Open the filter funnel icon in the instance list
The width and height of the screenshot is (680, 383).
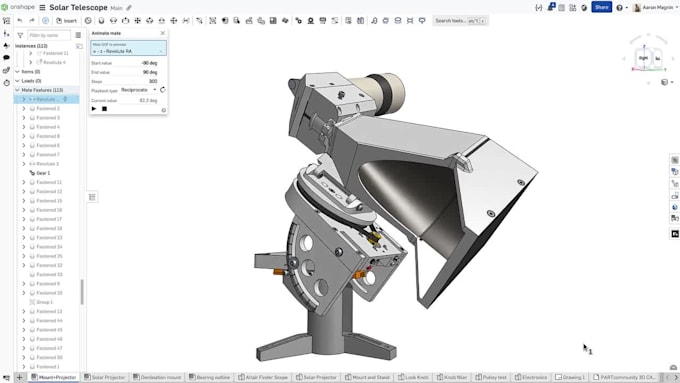20,35
